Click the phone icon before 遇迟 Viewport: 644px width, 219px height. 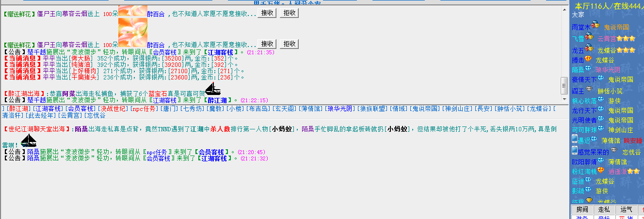tap(575, 140)
